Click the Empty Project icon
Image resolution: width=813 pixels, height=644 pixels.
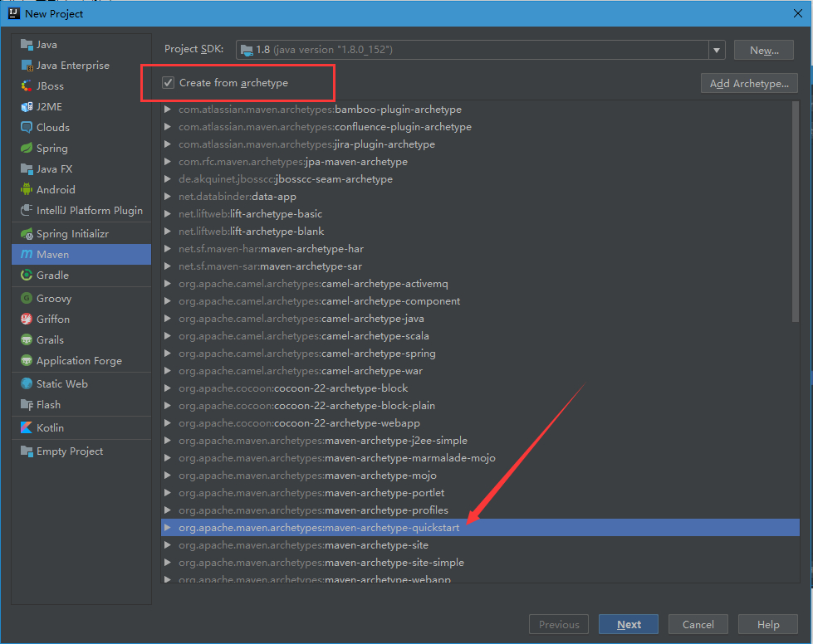tap(27, 451)
